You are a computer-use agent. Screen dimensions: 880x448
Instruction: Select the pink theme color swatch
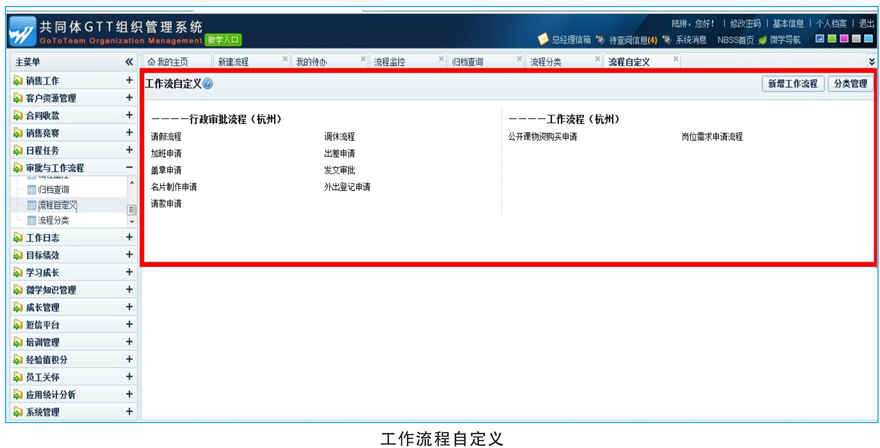click(x=844, y=39)
